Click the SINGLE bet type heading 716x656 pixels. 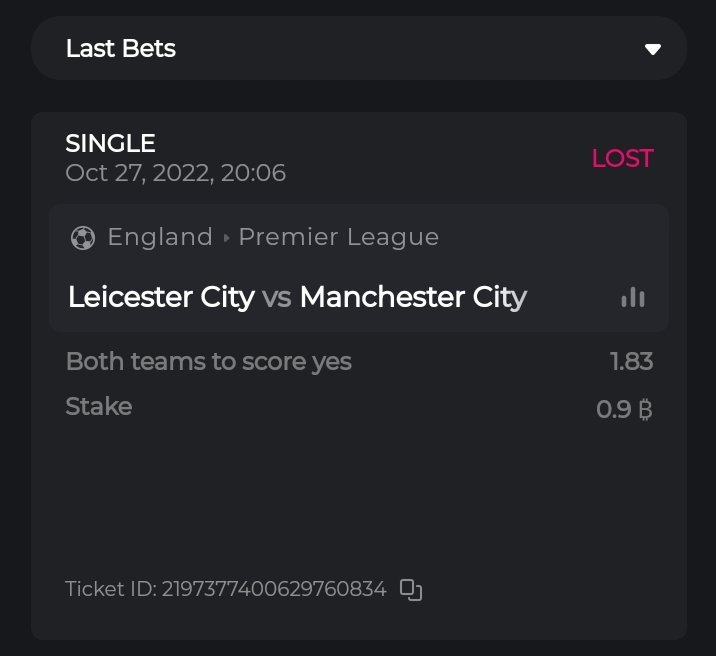tap(110, 144)
